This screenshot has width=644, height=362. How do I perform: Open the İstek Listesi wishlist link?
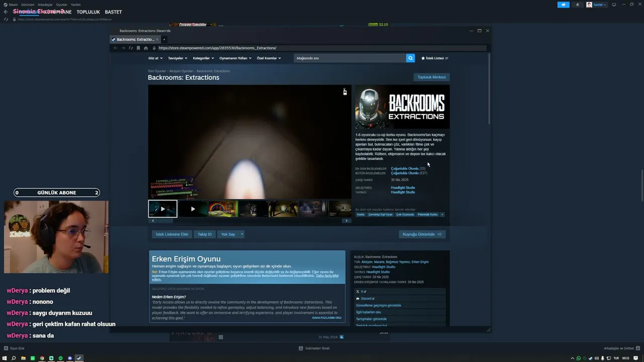435,58
